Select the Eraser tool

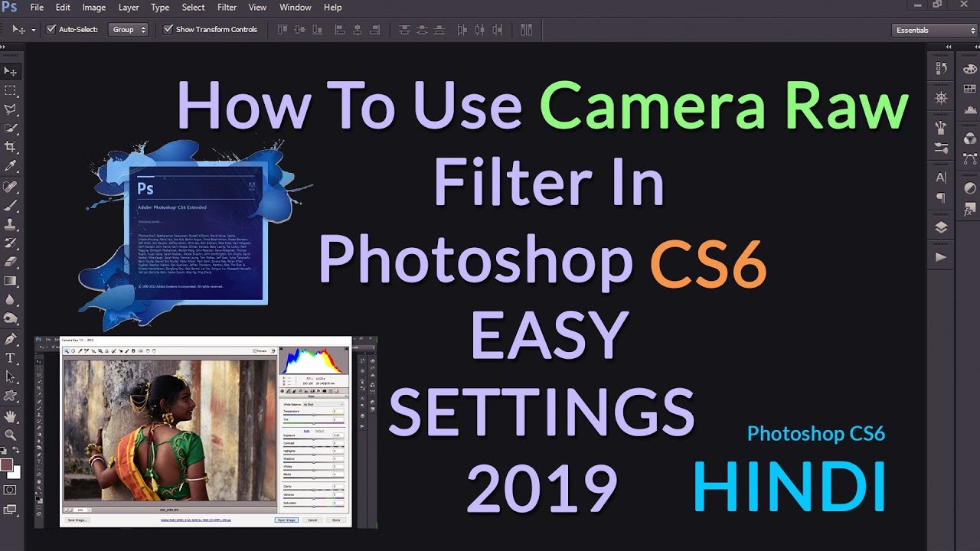point(11,262)
